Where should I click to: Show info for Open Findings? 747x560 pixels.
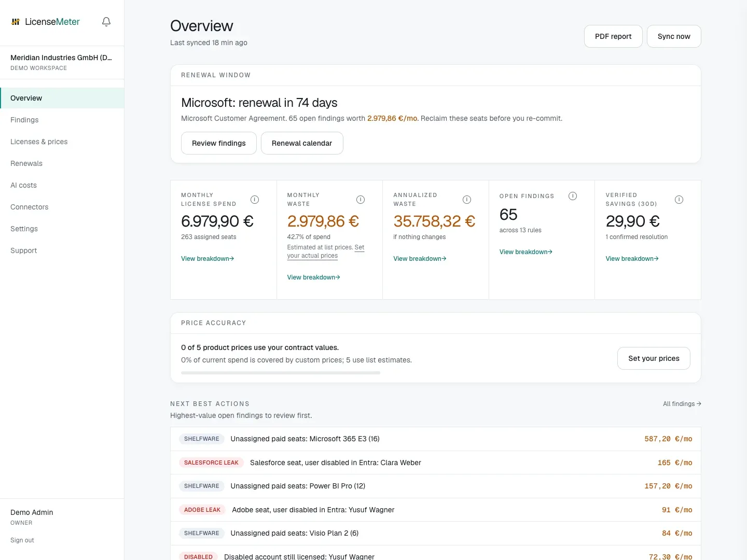[573, 196]
